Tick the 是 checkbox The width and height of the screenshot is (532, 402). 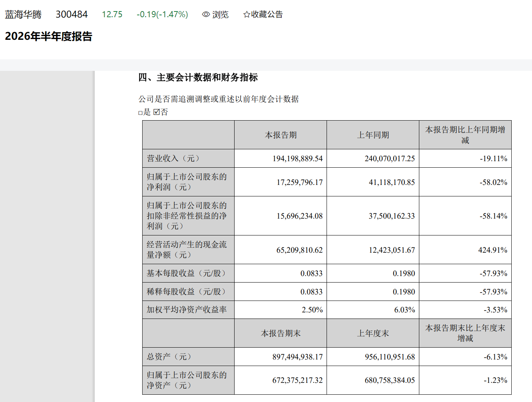(x=140, y=113)
